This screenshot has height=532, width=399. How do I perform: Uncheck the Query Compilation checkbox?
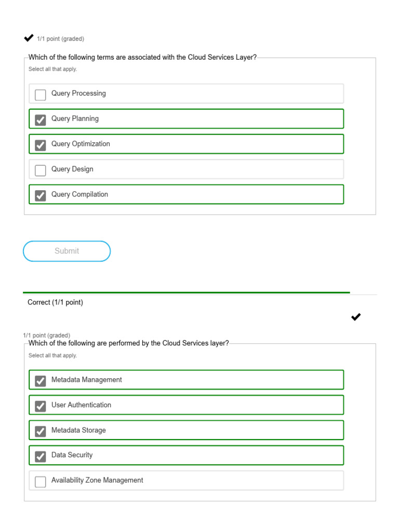click(x=41, y=195)
